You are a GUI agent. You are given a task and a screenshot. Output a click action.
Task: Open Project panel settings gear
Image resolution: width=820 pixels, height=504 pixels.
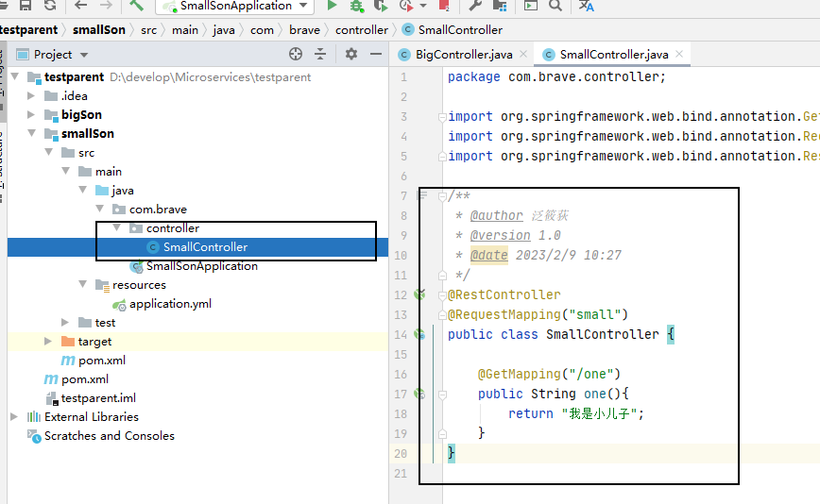click(351, 55)
